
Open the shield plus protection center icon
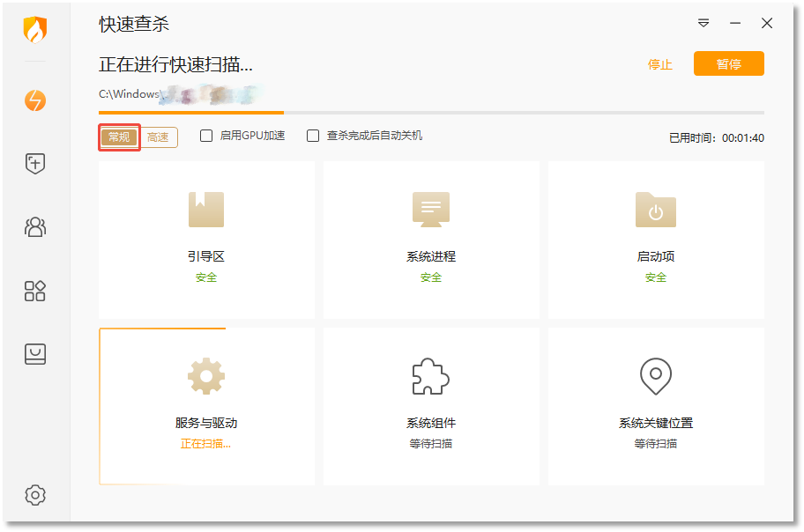[x=35, y=164]
